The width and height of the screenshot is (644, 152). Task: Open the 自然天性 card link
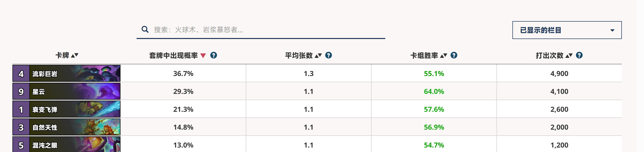tap(66, 127)
